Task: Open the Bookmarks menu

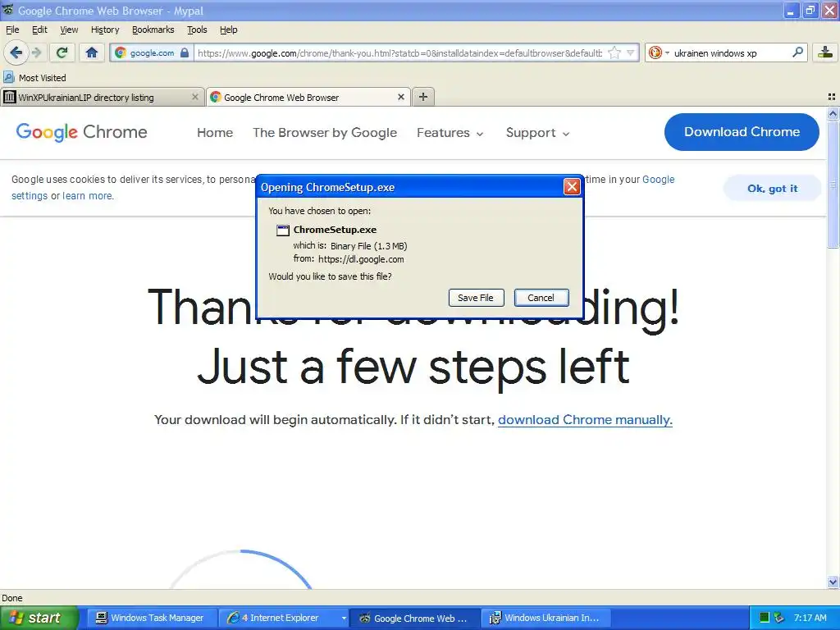Action: click(153, 30)
